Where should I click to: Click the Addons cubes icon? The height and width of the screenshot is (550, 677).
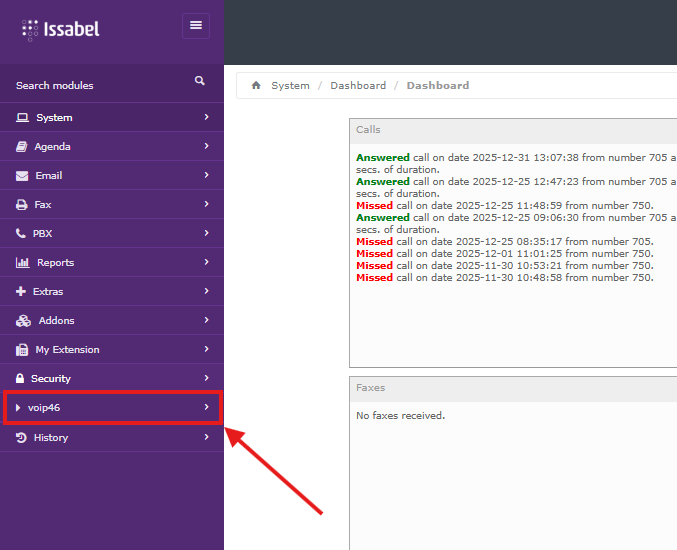[x=23, y=321]
